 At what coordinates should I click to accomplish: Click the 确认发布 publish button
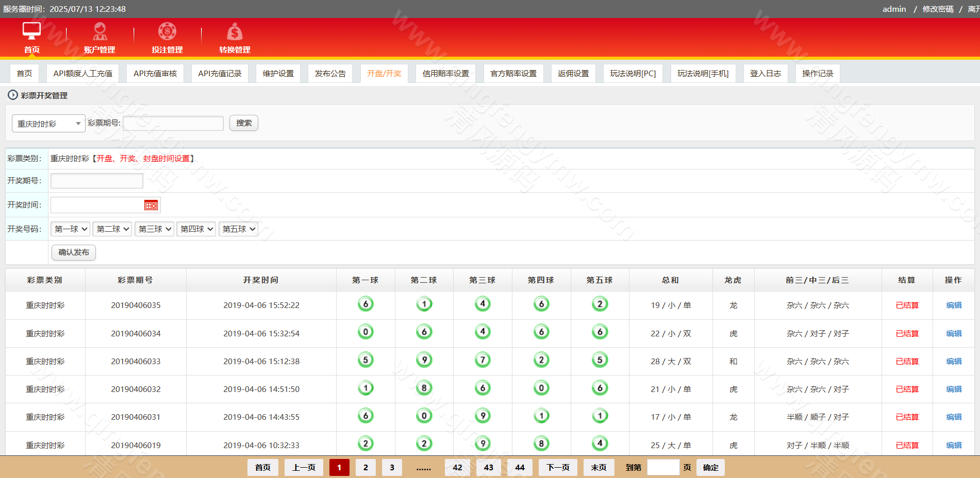click(x=74, y=252)
